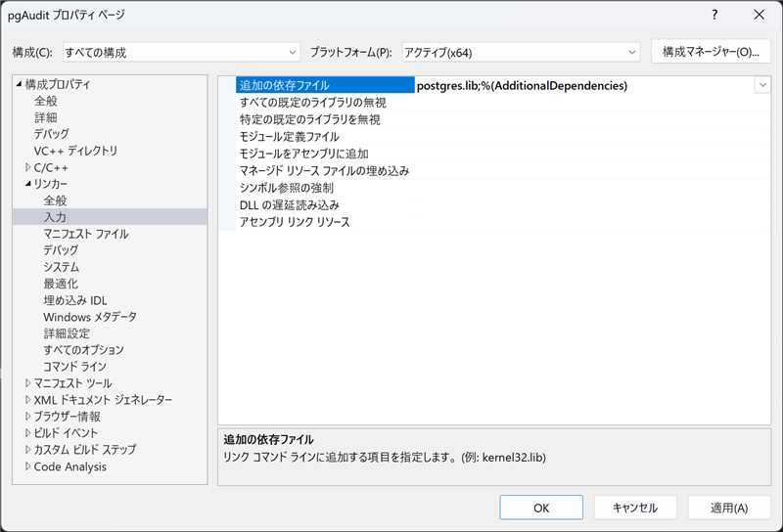Expand the ビルド イベント node
783x532 pixels.
click(x=28, y=432)
